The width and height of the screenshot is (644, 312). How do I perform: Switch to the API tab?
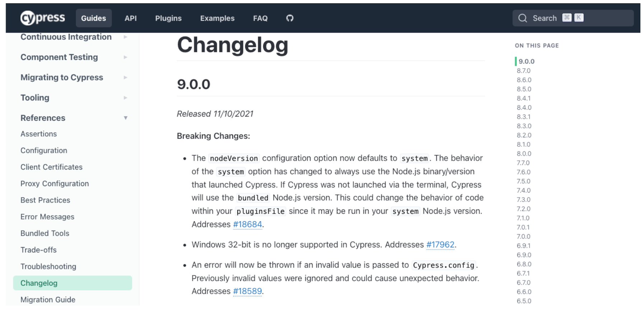click(131, 18)
